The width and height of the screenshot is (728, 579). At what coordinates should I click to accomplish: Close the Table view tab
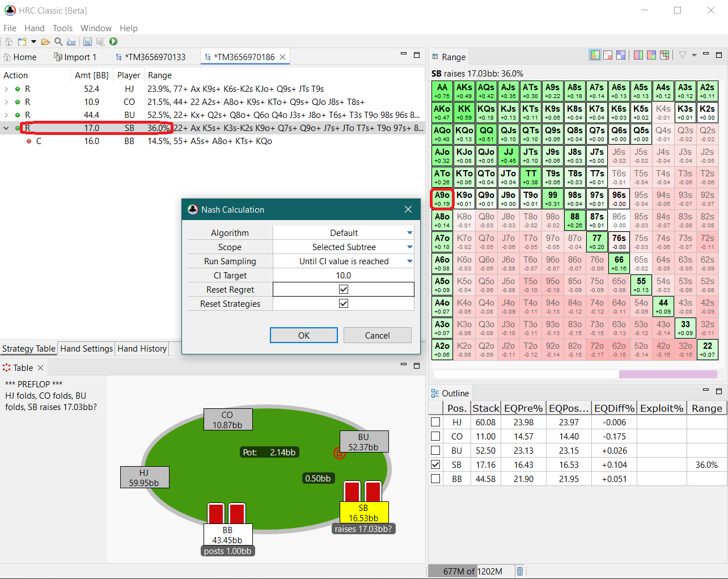(40, 367)
